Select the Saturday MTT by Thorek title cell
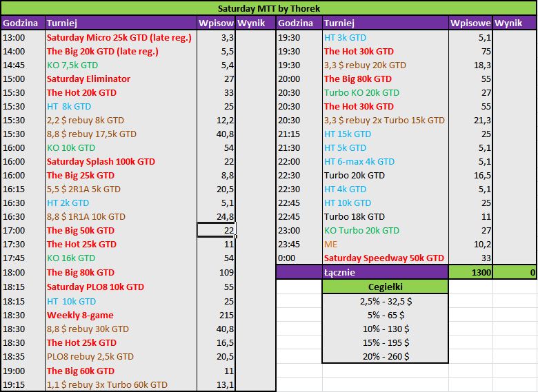The height and width of the screenshot is (392, 538). (269, 8)
